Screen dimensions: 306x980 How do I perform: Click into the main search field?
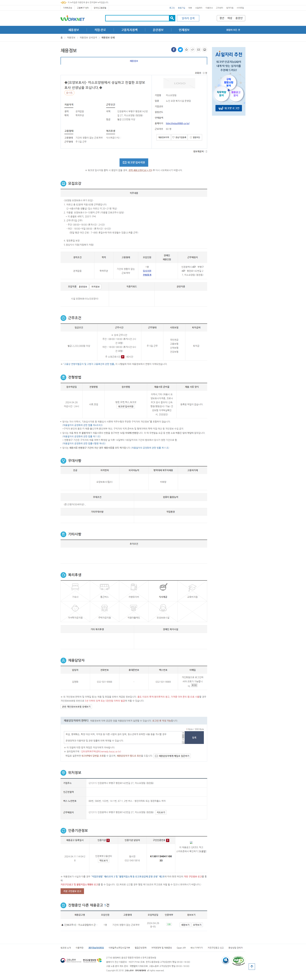137,18
